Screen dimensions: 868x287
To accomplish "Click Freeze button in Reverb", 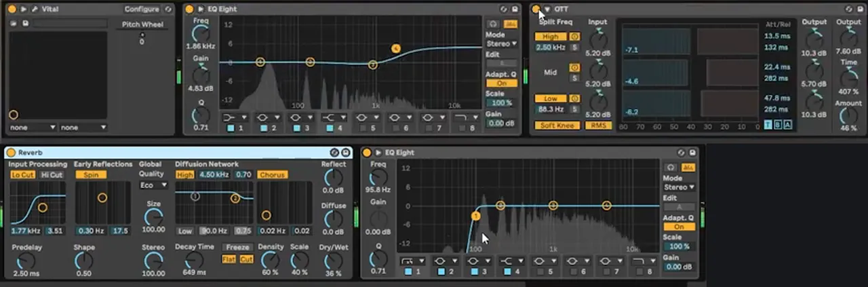I will [x=238, y=248].
